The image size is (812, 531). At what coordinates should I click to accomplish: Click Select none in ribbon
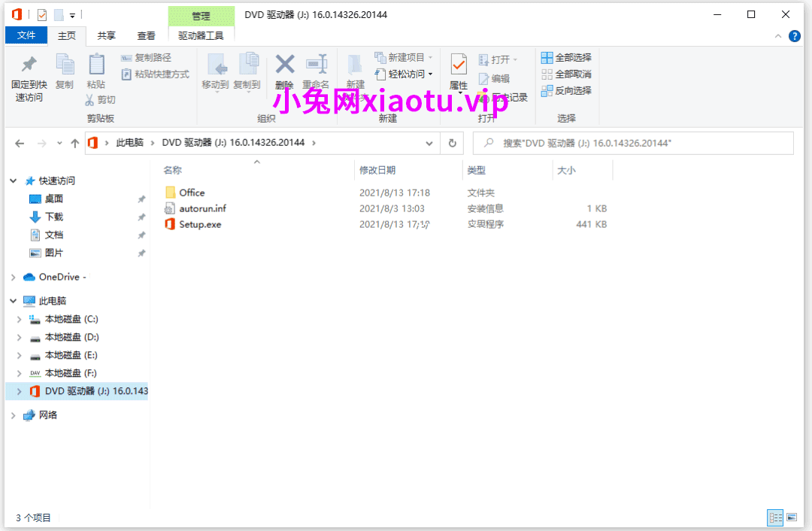click(566, 74)
